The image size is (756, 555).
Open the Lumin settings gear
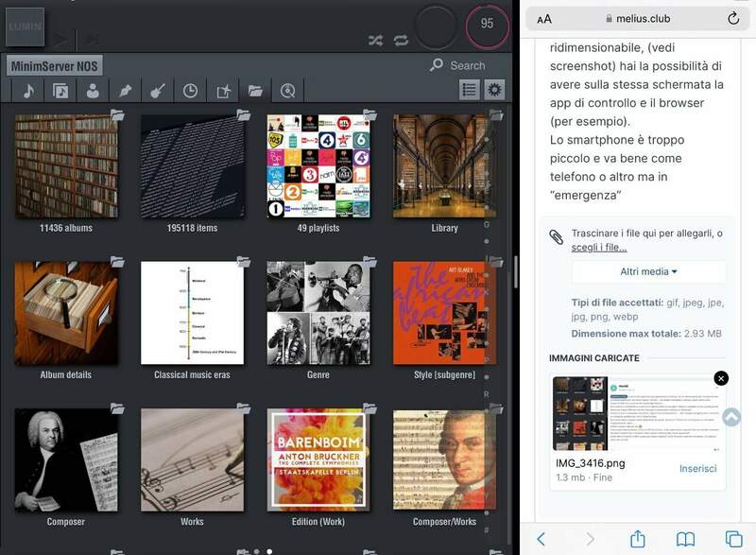(x=494, y=90)
